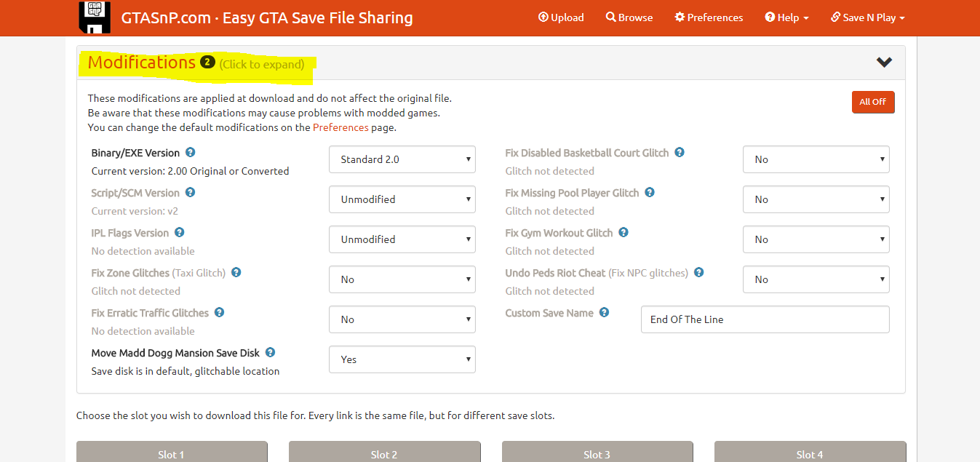The width and height of the screenshot is (980, 462).
Task: Go to the Browse page
Action: click(x=629, y=17)
